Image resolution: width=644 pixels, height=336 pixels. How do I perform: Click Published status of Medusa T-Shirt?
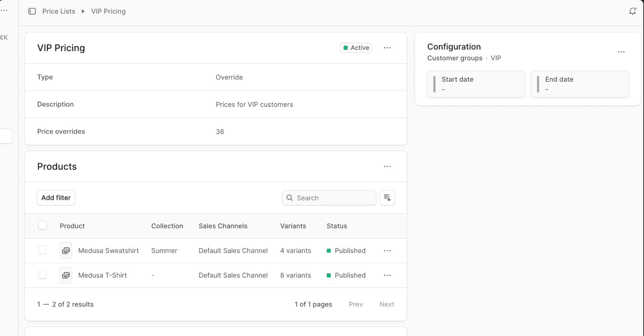[346, 275]
